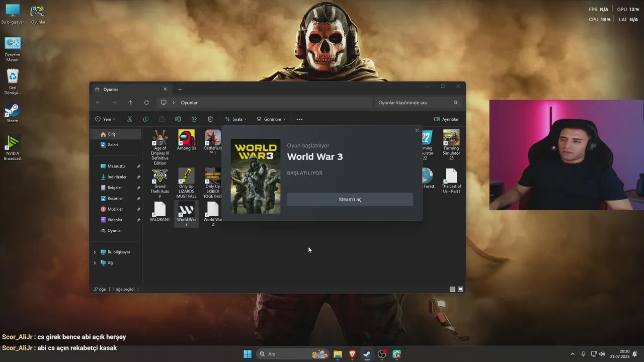Open the Geri Dönüşüm recycle bin
The height and width of the screenshot is (362, 644).
pos(13,82)
